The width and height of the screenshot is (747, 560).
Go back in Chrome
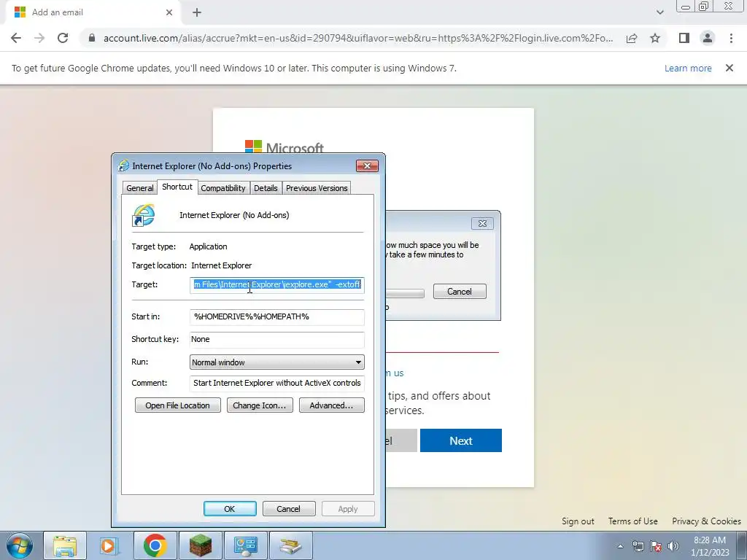point(16,38)
